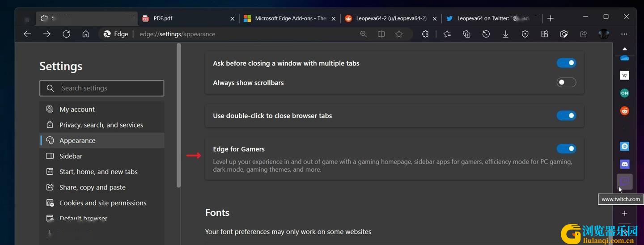Open the user profile avatar

604,34
